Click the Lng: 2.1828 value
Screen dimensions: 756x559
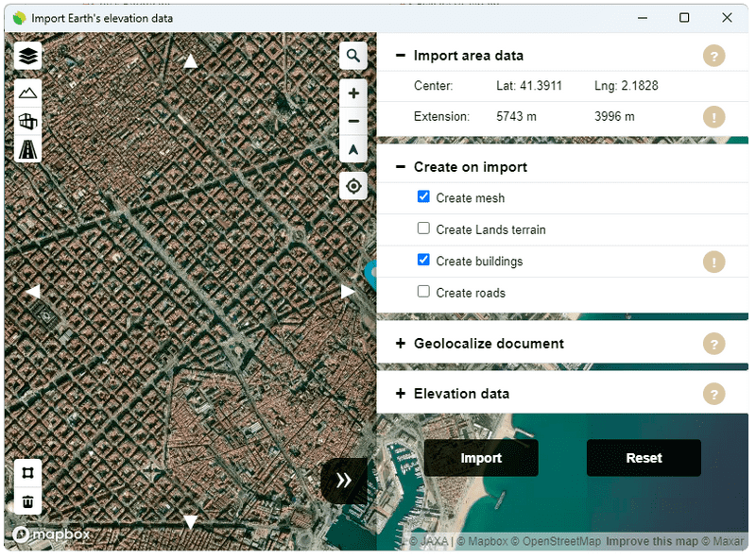[627, 86]
